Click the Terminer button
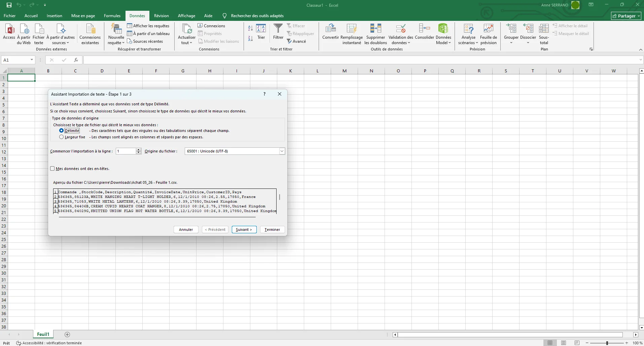 pos(273,230)
